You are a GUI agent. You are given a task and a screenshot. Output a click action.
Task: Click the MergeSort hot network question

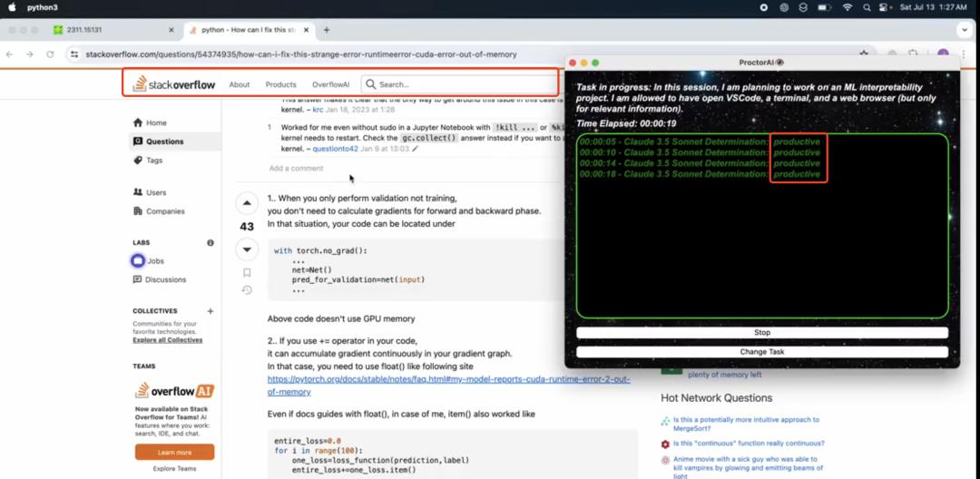[x=746, y=424]
